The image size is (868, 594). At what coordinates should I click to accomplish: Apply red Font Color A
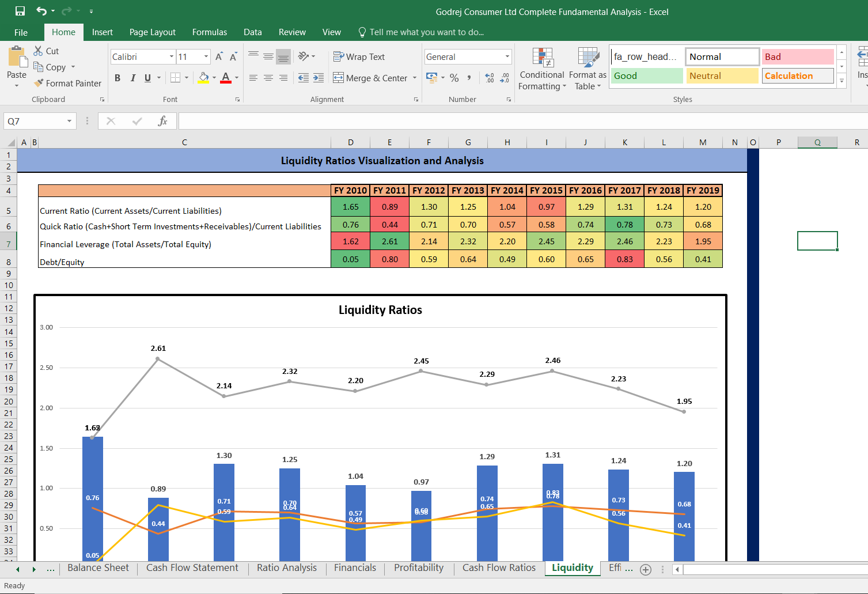point(226,78)
